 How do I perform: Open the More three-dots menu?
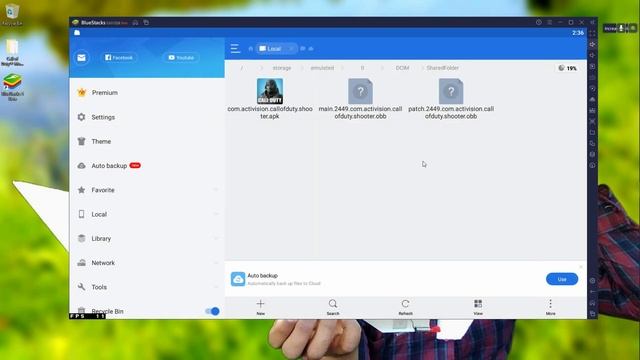pos(550,307)
